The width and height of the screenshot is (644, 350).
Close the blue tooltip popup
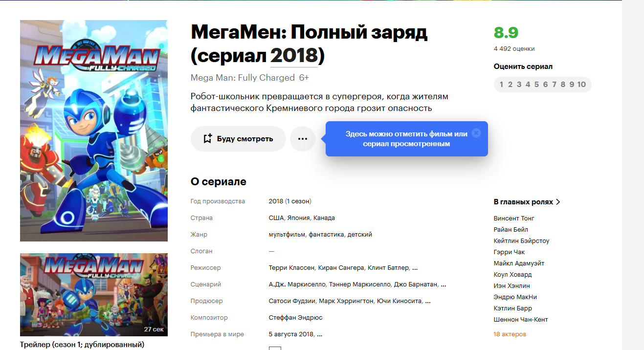coord(477,133)
